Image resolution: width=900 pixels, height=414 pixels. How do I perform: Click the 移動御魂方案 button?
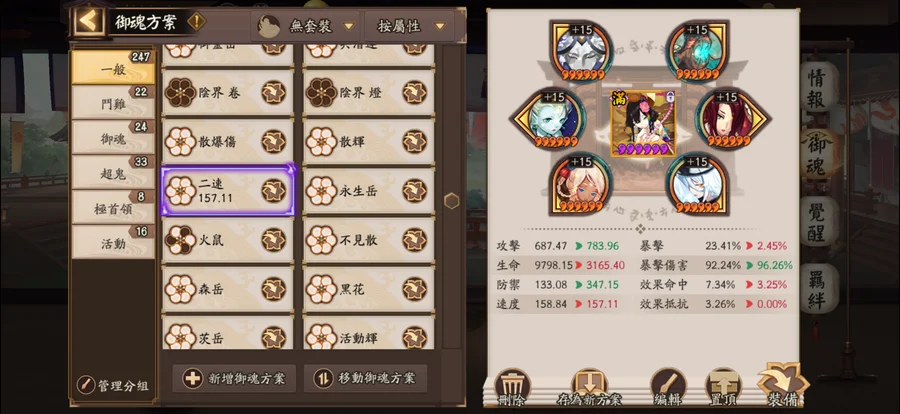coord(366,378)
